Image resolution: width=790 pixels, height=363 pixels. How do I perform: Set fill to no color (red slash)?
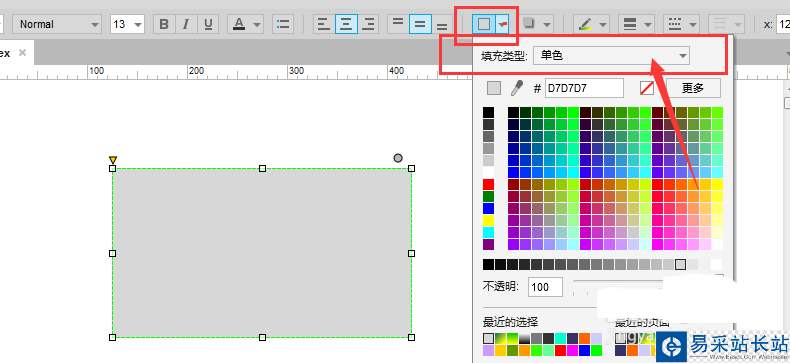647,88
